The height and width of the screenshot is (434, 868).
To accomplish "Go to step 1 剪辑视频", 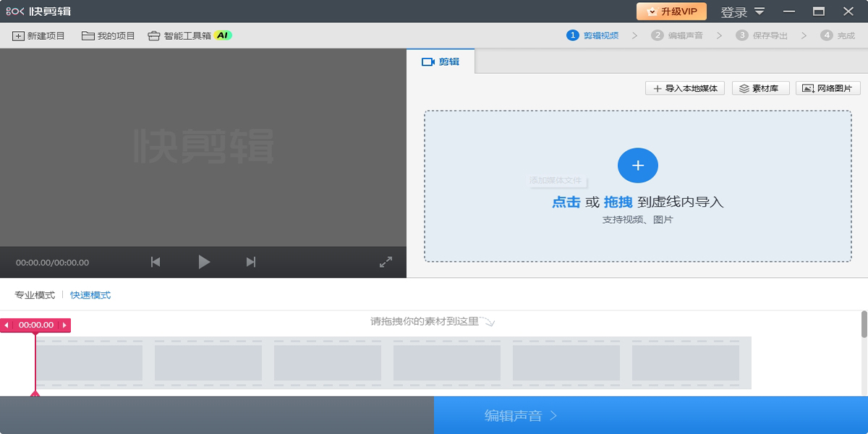I will [592, 35].
